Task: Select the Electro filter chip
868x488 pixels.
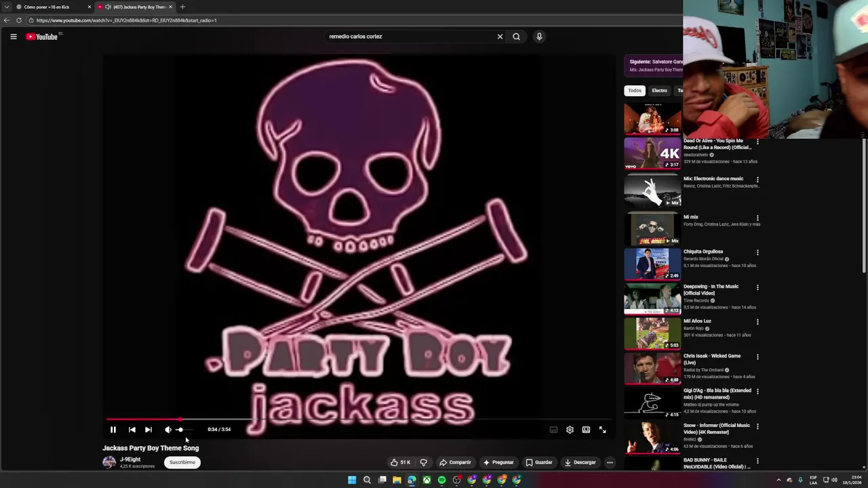Action: 659,90
